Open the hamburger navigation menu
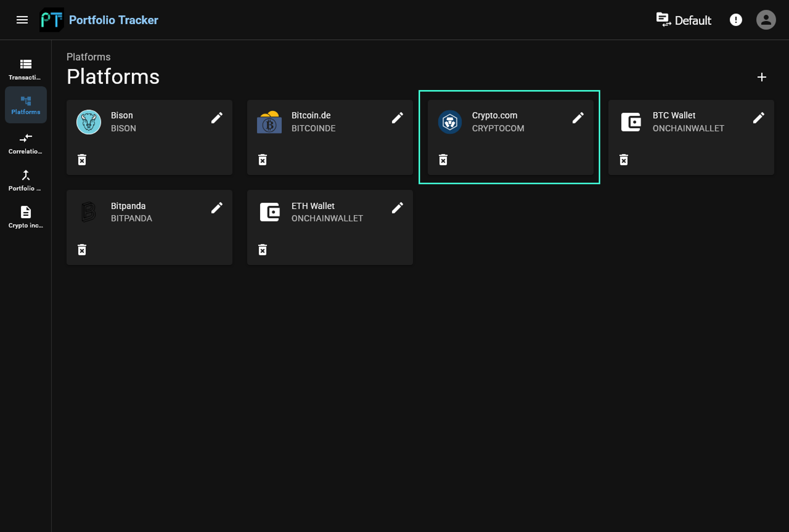Viewport: 789px width, 532px height. point(22,20)
